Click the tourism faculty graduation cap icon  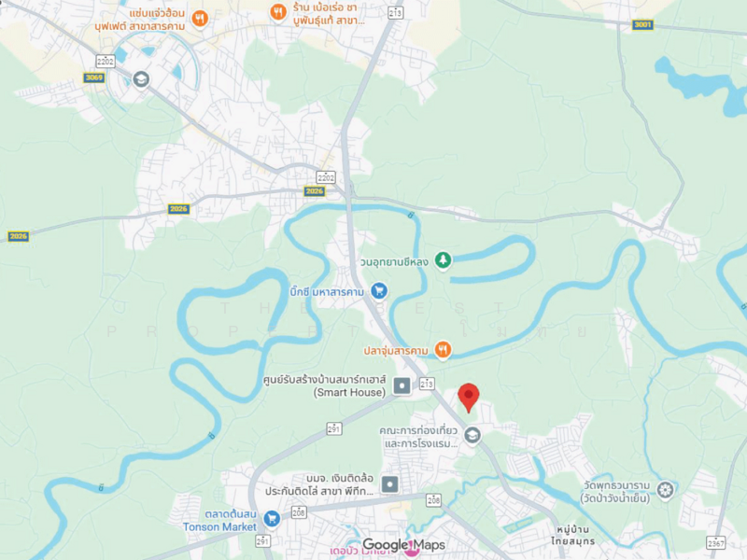(x=472, y=435)
